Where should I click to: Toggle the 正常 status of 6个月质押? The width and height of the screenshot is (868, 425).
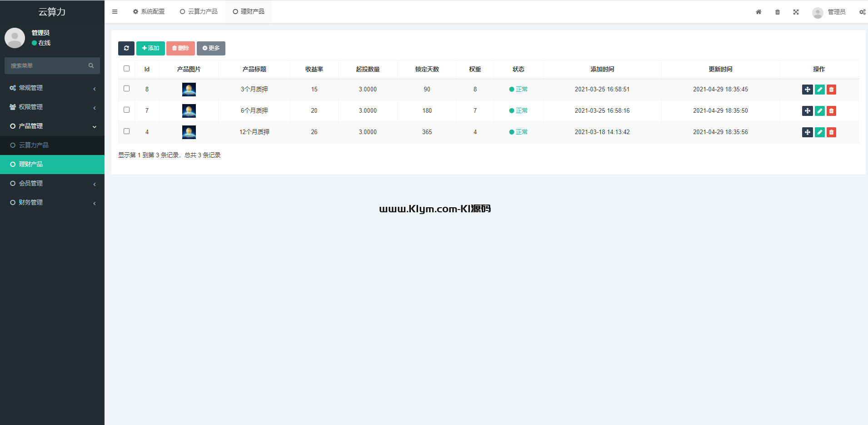point(519,111)
